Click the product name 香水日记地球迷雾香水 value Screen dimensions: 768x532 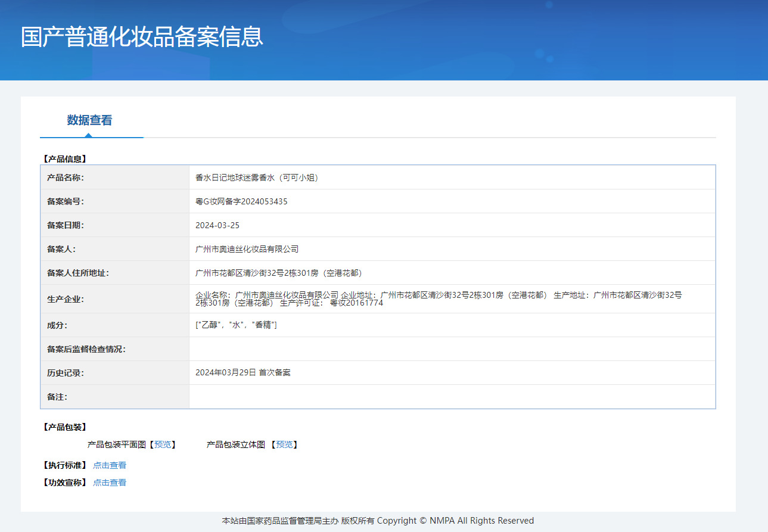click(256, 178)
